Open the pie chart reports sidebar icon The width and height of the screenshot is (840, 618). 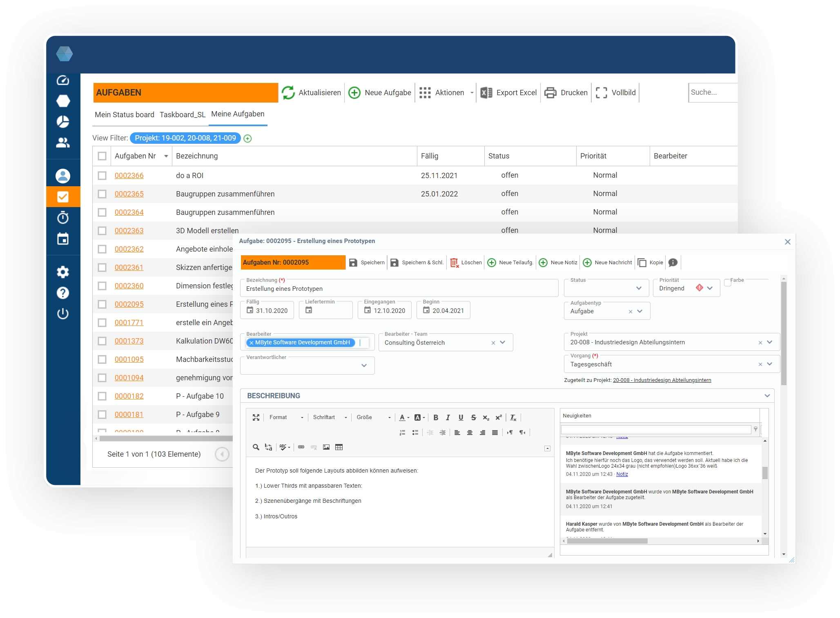click(x=63, y=122)
